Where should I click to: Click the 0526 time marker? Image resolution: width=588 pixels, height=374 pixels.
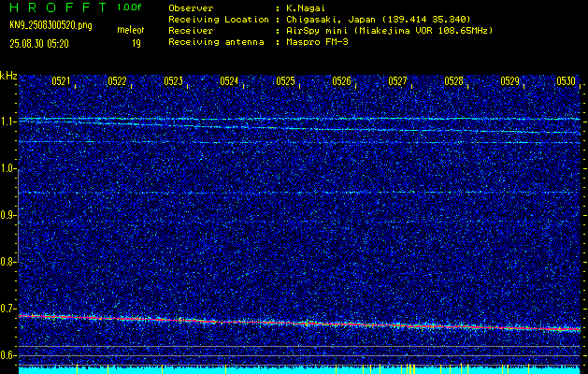341,81
